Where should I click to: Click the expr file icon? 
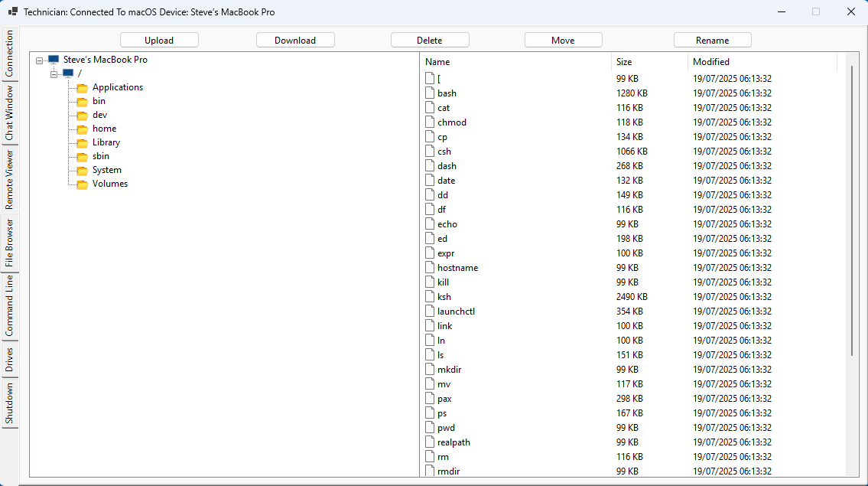pyautogui.click(x=430, y=253)
